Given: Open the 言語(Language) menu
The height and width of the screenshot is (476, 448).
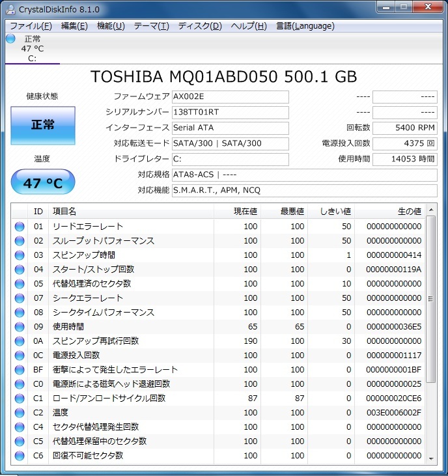Looking at the screenshot, I should pyautogui.click(x=305, y=26).
